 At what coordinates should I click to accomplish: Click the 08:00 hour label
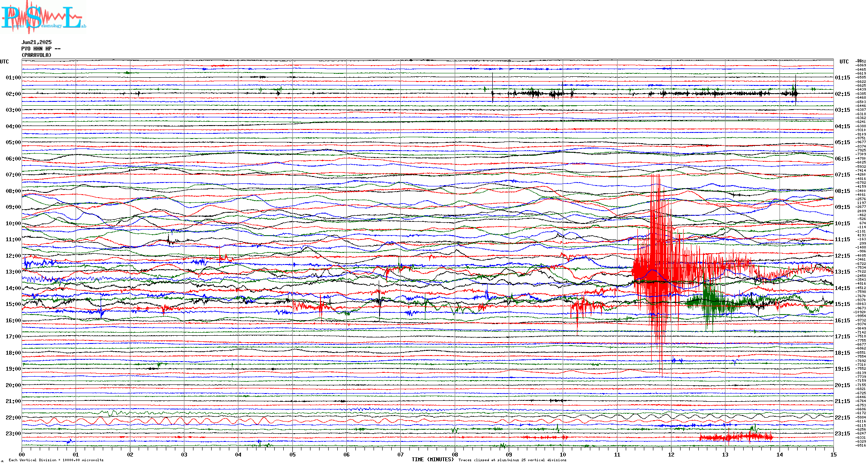[13, 191]
